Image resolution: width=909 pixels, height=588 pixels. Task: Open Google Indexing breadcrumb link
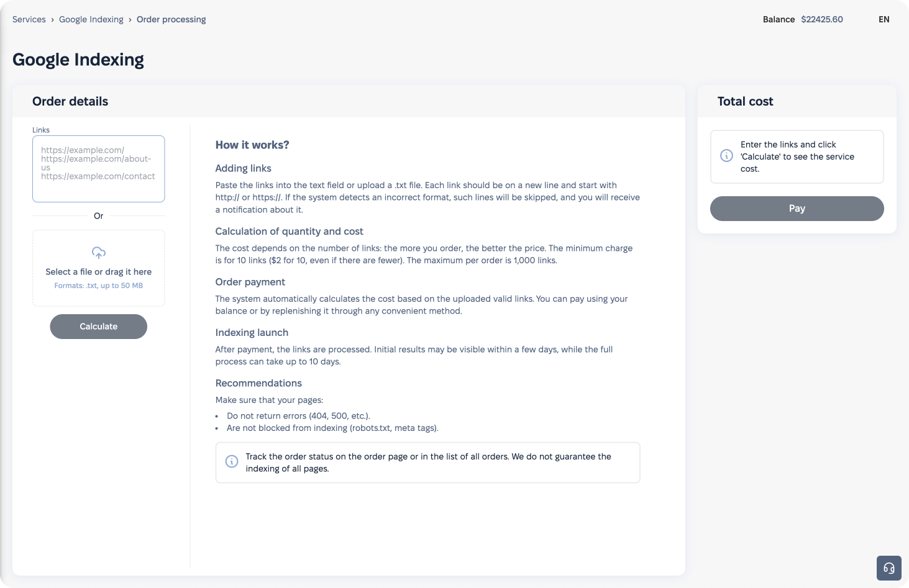tap(91, 19)
